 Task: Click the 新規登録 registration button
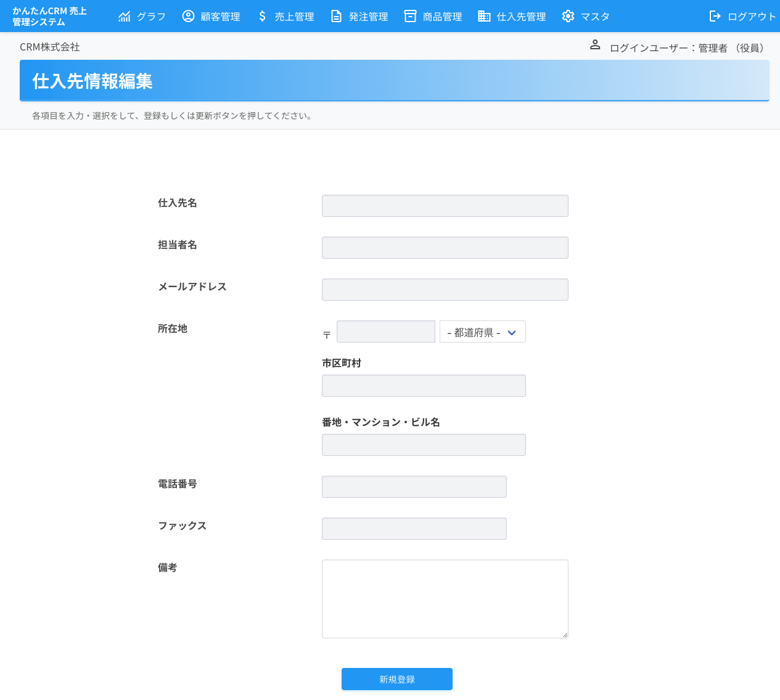point(396,679)
